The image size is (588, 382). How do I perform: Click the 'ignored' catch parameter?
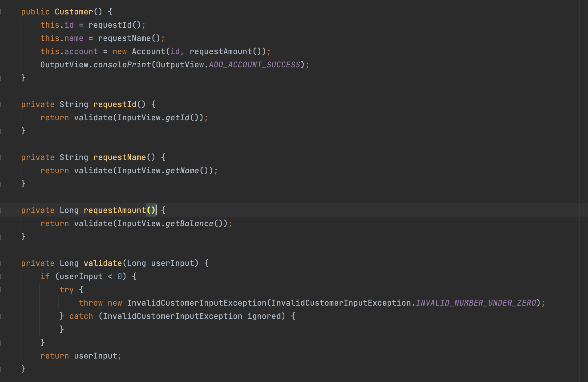(264, 316)
